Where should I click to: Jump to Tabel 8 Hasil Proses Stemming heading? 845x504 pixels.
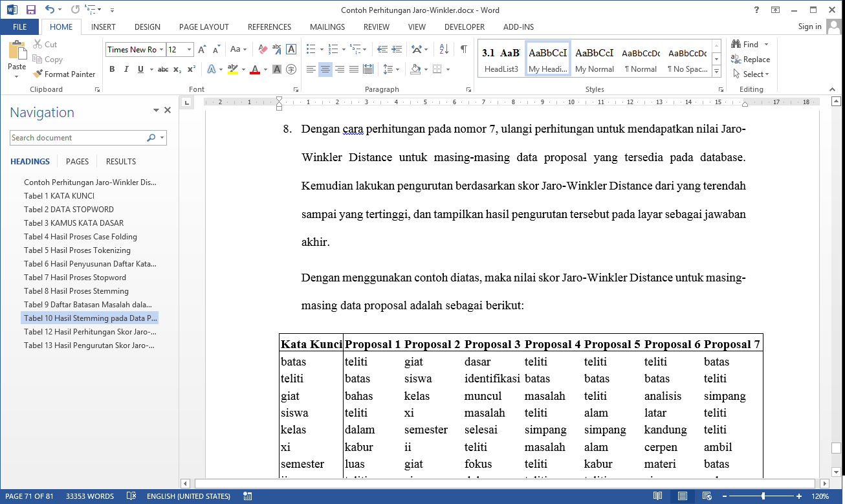(76, 291)
